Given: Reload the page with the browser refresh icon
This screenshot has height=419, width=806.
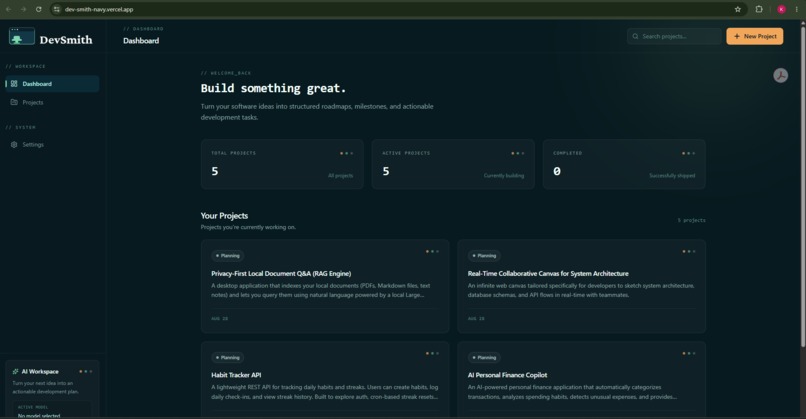Looking at the screenshot, I should (39, 9).
